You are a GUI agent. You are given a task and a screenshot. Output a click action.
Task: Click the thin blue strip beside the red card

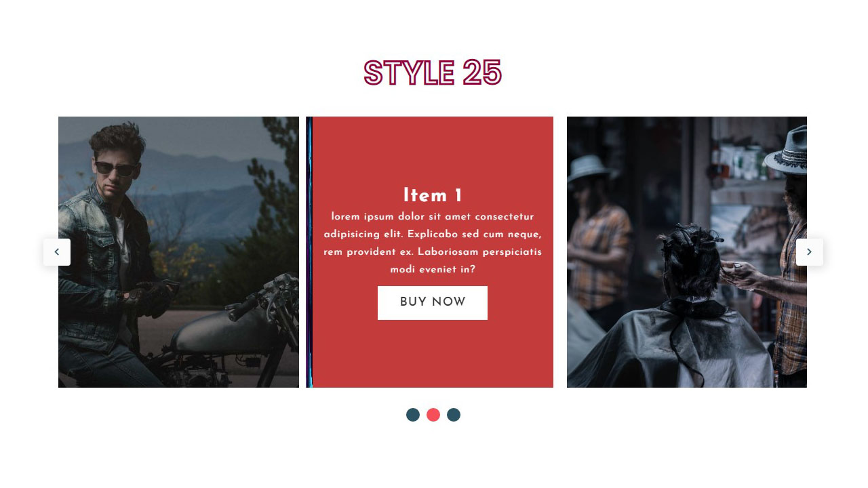[x=309, y=252]
